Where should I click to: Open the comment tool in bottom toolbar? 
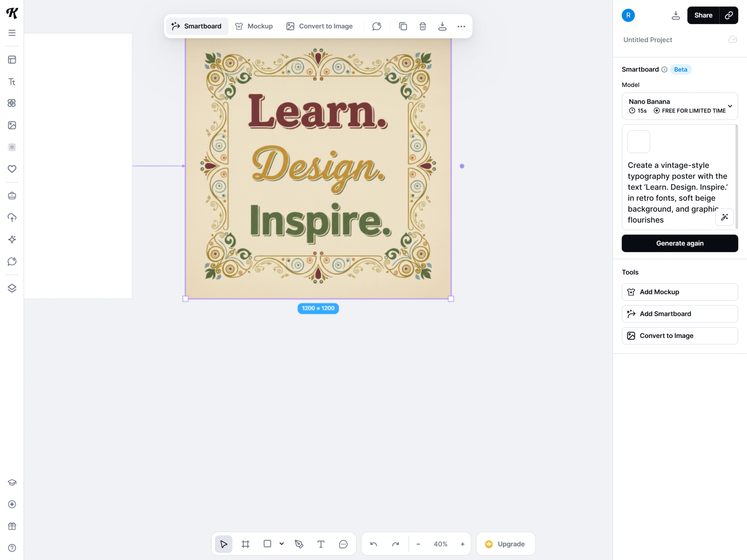(343, 544)
